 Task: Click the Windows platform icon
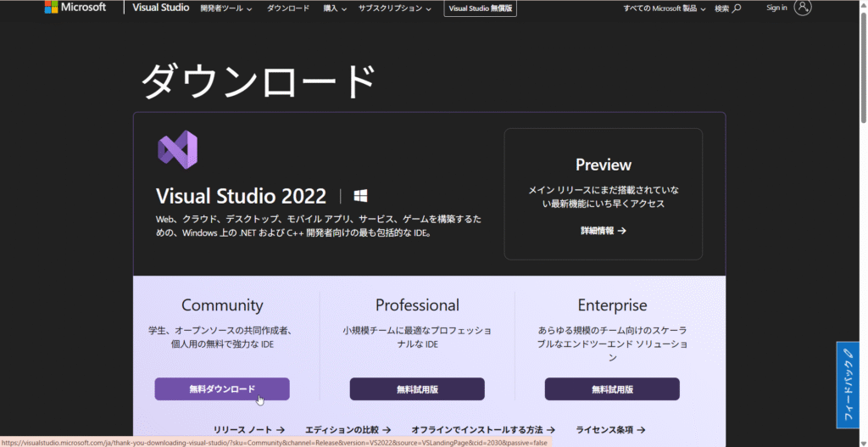(x=361, y=196)
